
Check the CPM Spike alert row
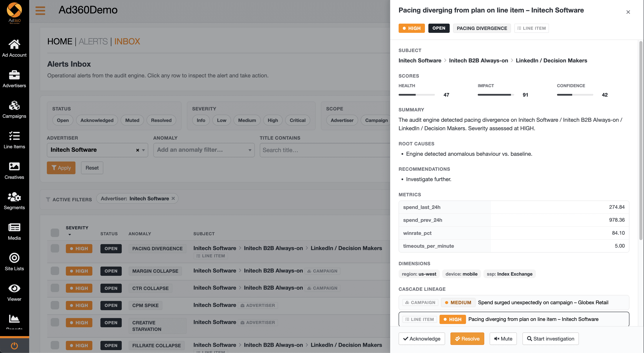click(55, 305)
